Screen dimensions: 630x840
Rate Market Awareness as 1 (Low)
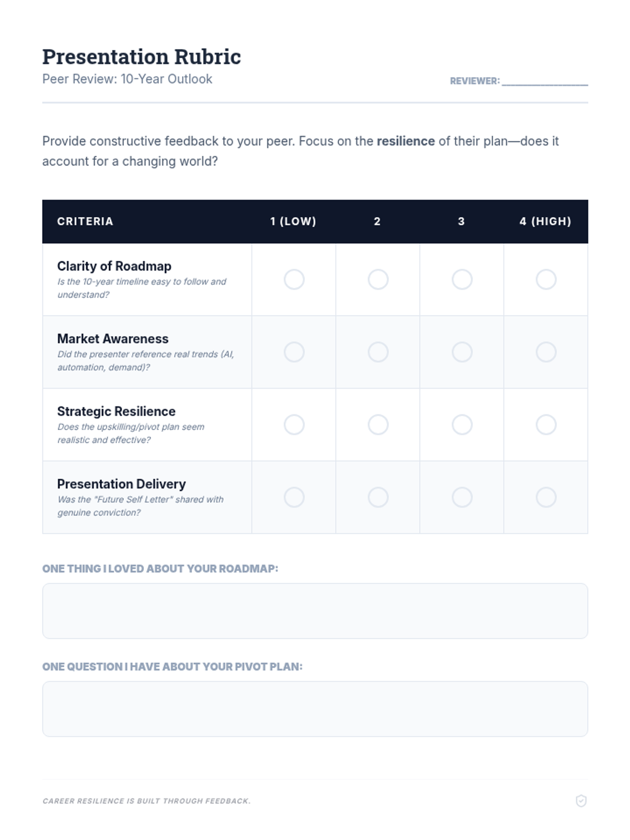(294, 352)
